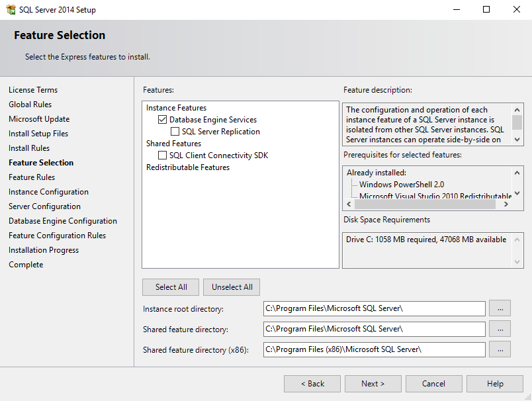The image size is (532, 401).
Task: Browse for shared feature directory (x86)
Action: (500, 349)
